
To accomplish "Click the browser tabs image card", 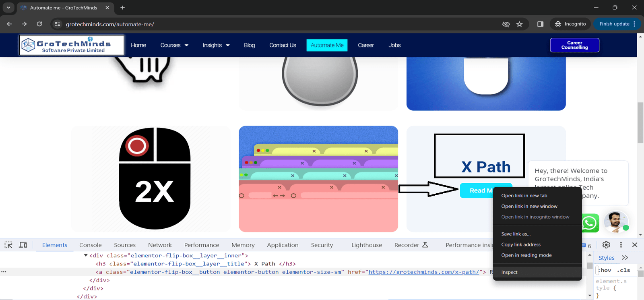I will click(x=318, y=179).
